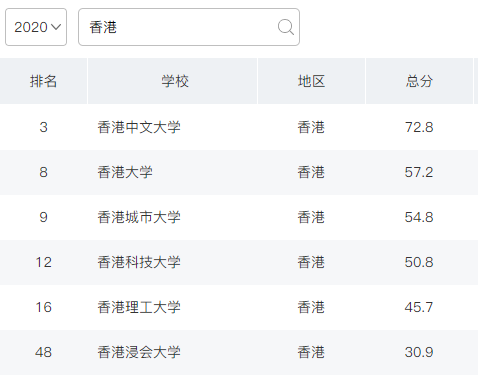The width and height of the screenshot is (478, 376).
Task: Open 香港理工大学 school entry
Action: [x=139, y=307]
